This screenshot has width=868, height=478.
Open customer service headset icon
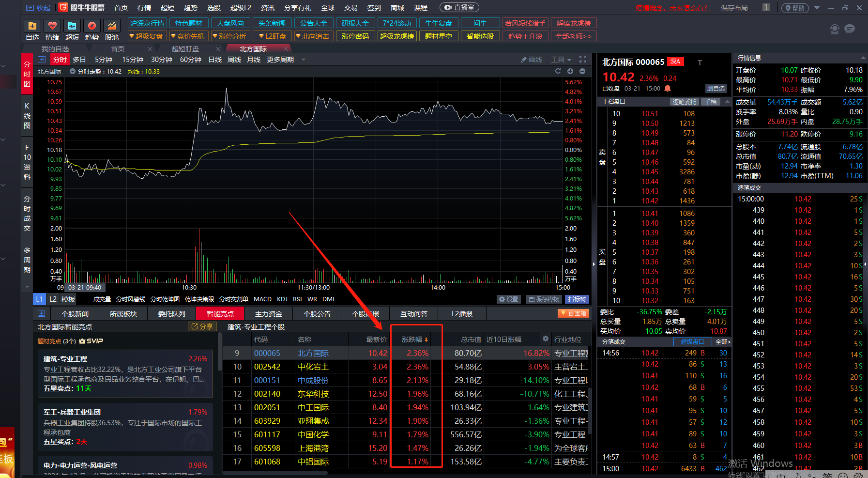click(x=835, y=29)
